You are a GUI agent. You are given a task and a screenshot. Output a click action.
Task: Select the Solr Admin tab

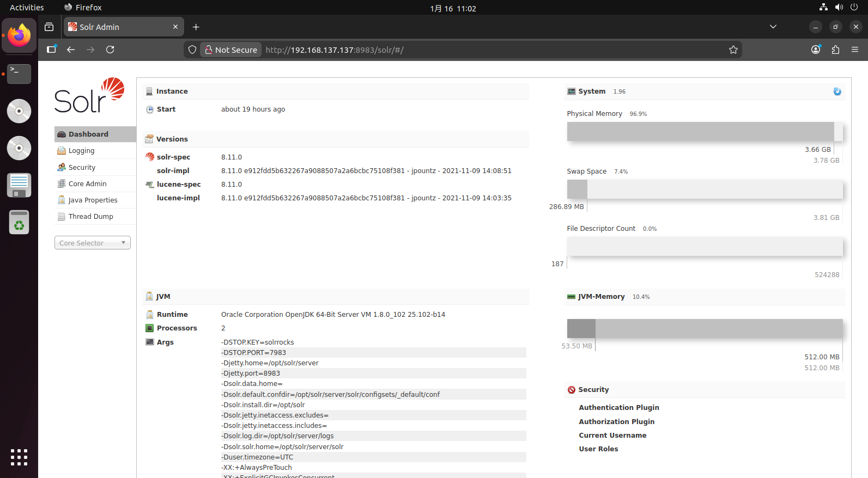pos(124,27)
